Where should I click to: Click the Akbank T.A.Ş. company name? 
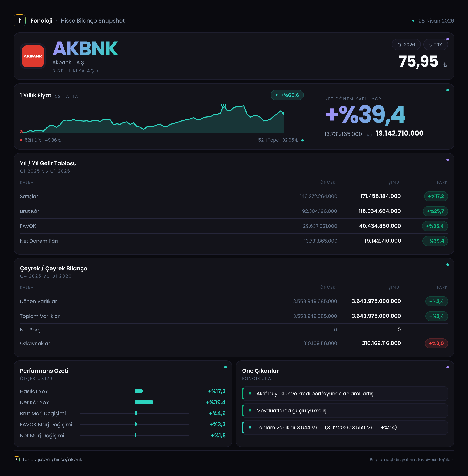68,62
